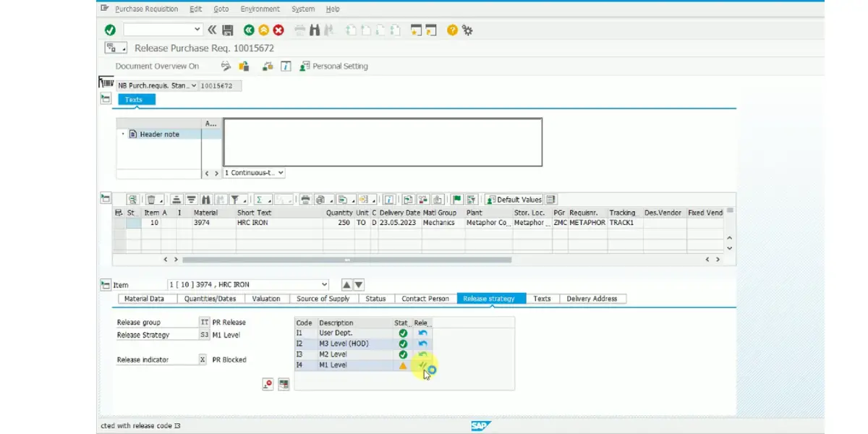Click the details magnifier icon in item toolbar
The width and height of the screenshot is (868, 434).
click(133, 200)
